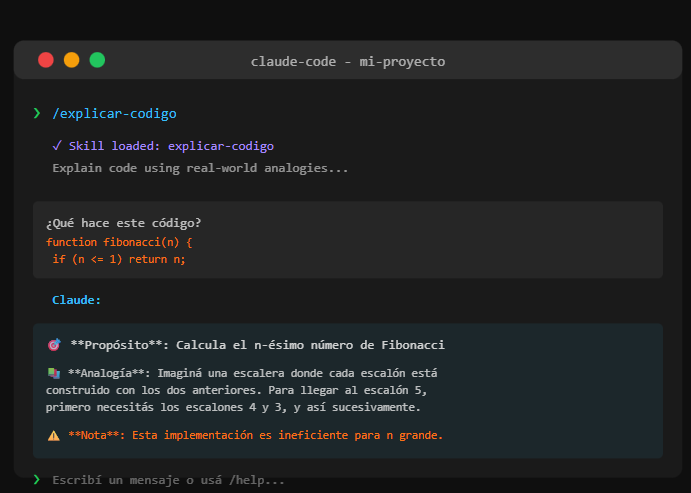Image resolution: width=691 pixels, height=493 pixels.
Task: Click the 'if (n <= 1) return n;' code line
Action: [x=119, y=259]
